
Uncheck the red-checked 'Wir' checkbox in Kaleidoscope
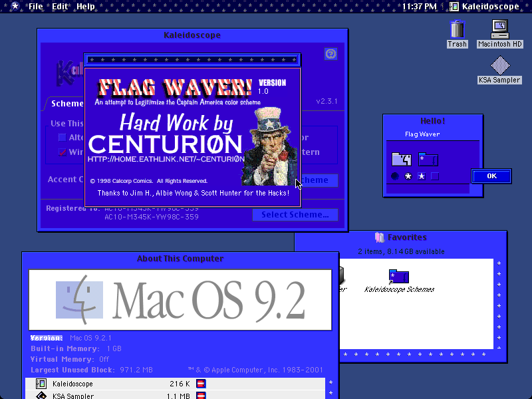(62, 152)
